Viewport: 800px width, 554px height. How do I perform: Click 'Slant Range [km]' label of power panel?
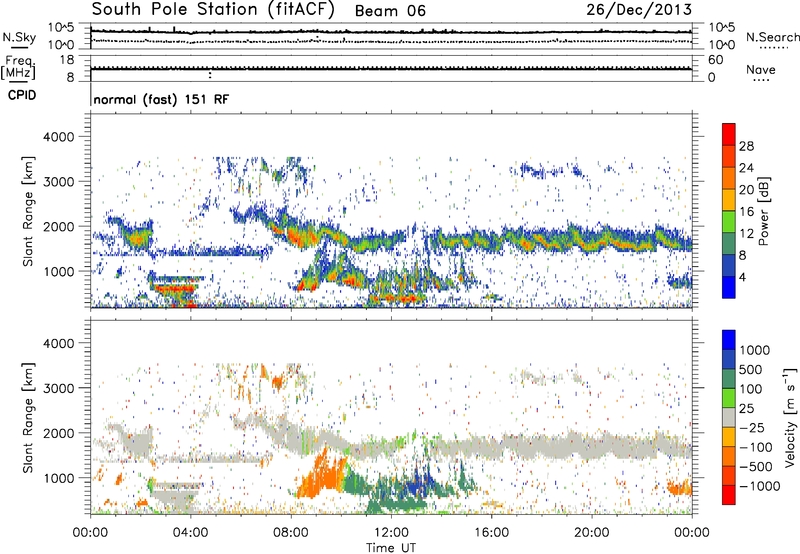tap(28, 211)
